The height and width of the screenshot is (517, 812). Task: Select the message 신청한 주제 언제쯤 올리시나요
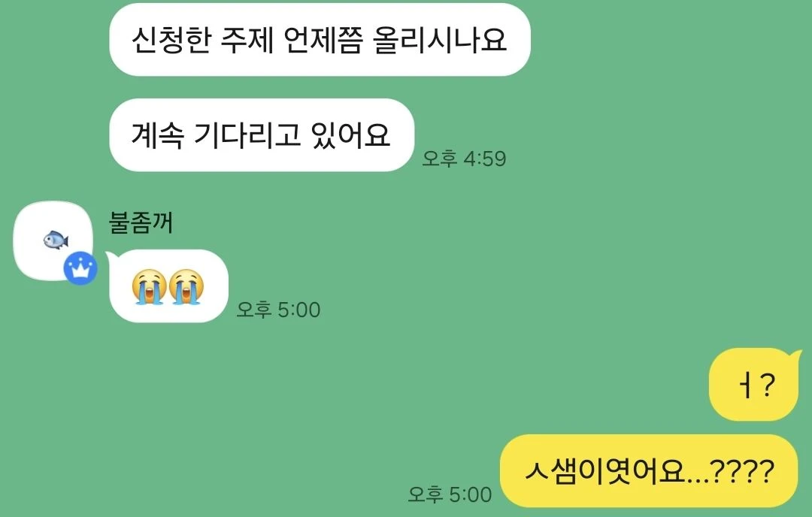tap(320, 40)
